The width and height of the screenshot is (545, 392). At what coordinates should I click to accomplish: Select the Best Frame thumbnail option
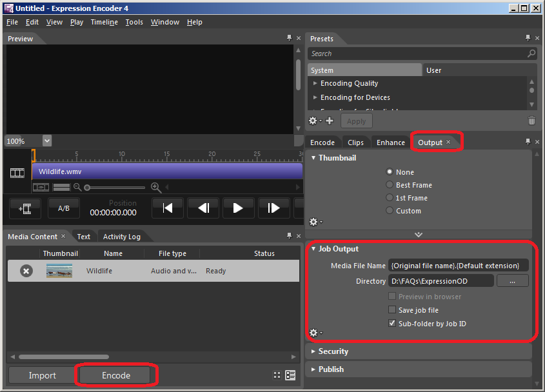click(x=390, y=184)
